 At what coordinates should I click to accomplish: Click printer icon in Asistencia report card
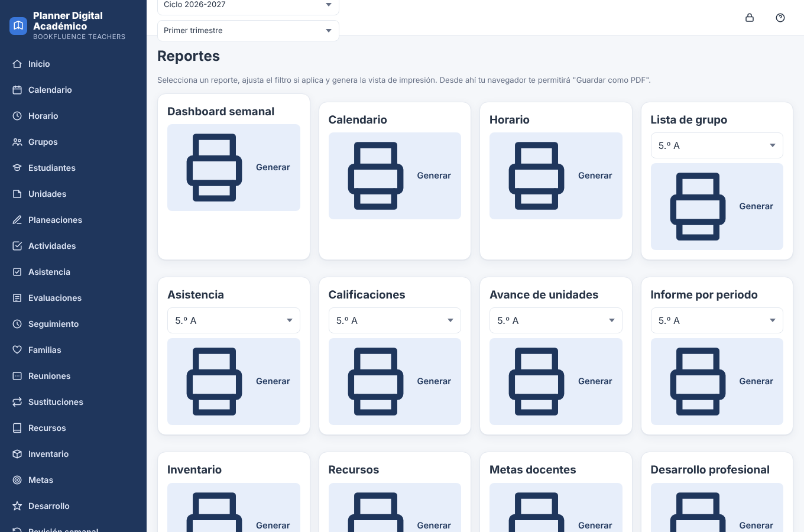[214, 381]
